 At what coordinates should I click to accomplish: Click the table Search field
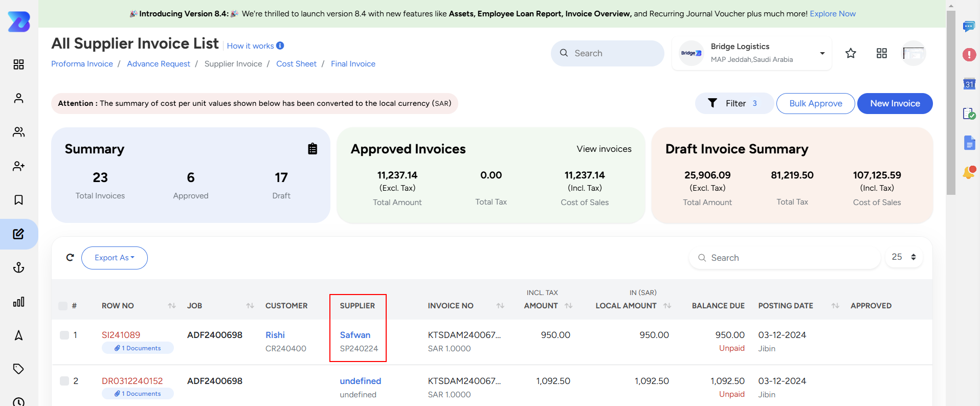tap(785, 258)
